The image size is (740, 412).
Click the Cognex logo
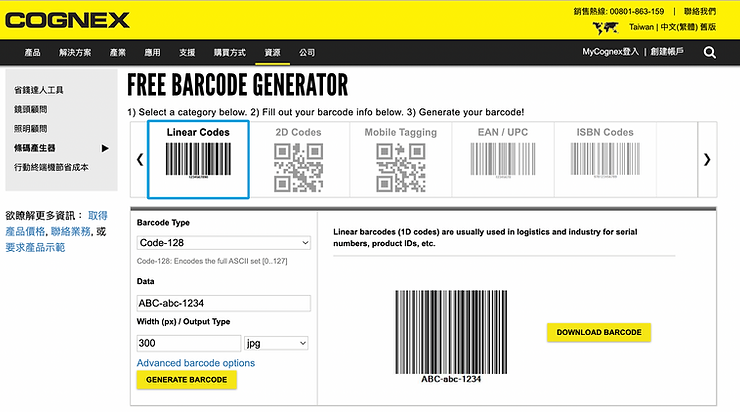pyautogui.click(x=67, y=20)
